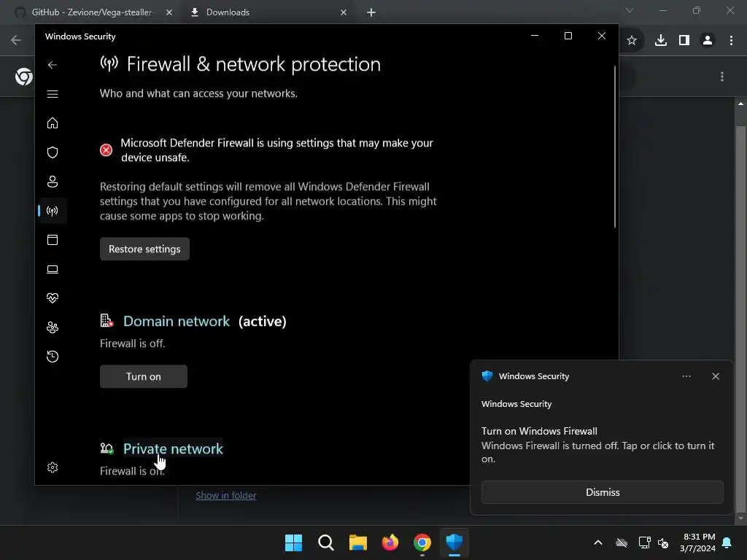747x560 pixels.
Task: Open Chrome tab search chevron
Action: pyautogui.click(x=630, y=10)
